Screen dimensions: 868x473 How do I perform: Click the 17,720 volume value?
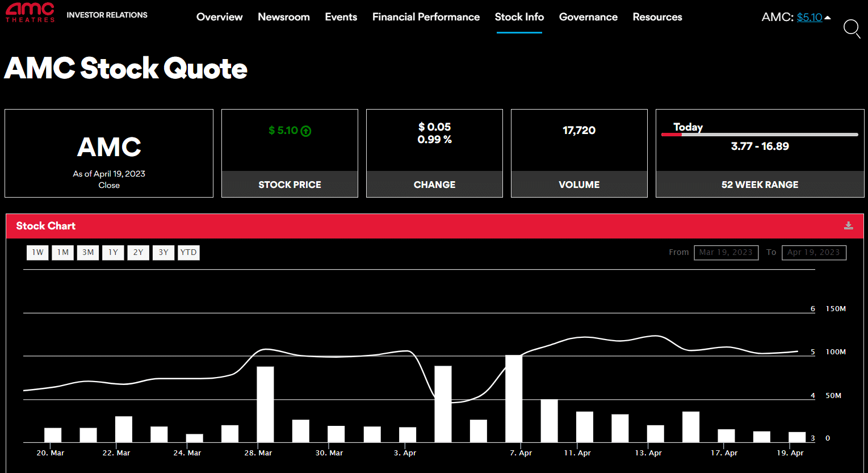[579, 131]
